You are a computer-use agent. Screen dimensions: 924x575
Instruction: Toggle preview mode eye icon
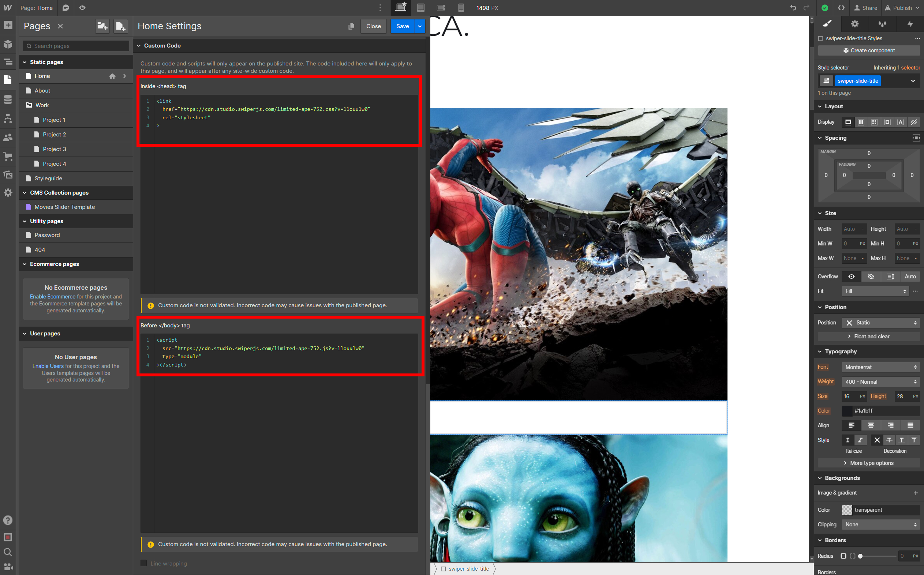tap(82, 8)
